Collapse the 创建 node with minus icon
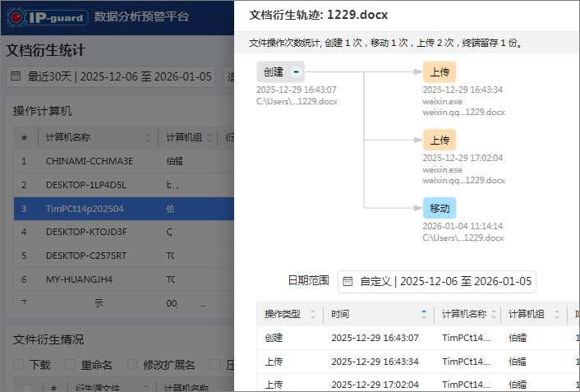Viewport: 580px width, 392px height. [x=297, y=71]
